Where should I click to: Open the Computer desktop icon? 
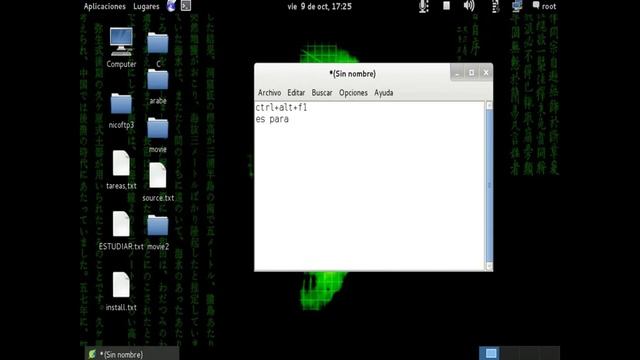coord(121,42)
